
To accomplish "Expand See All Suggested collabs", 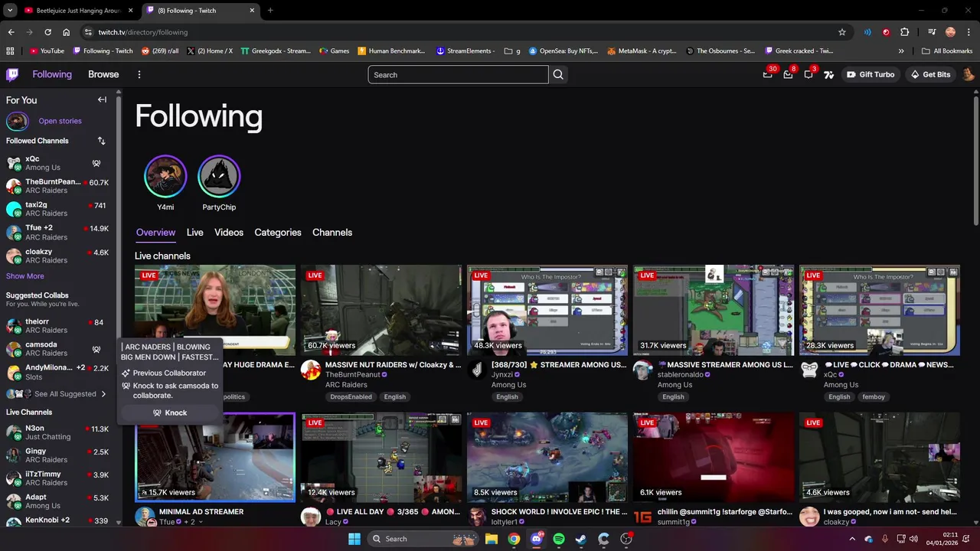I will (x=57, y=394).
